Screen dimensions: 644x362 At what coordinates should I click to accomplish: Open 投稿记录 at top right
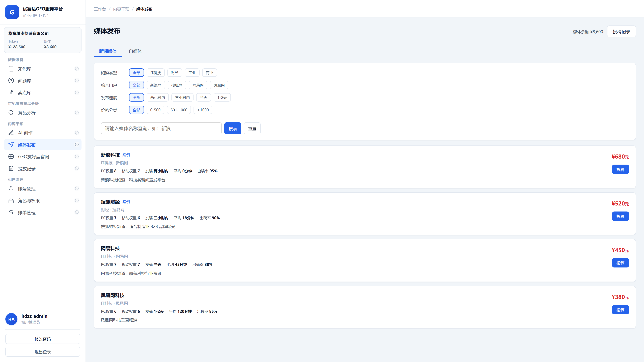[x=622, y=32]
